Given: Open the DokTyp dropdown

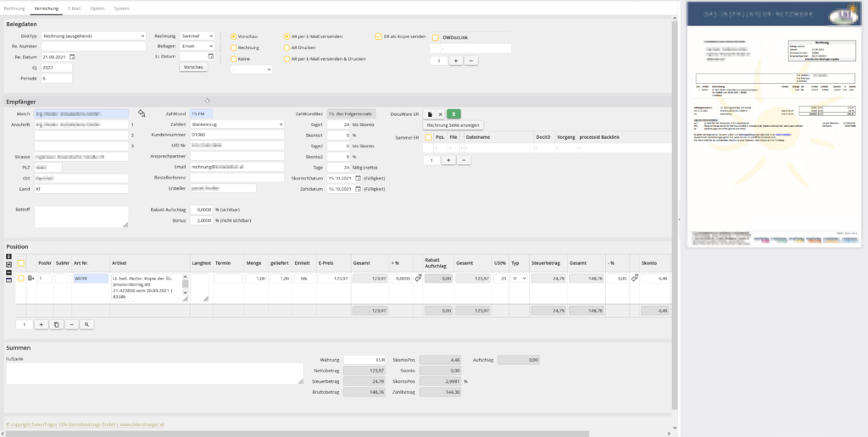Looking at the screenshot, I should (93, 36).
